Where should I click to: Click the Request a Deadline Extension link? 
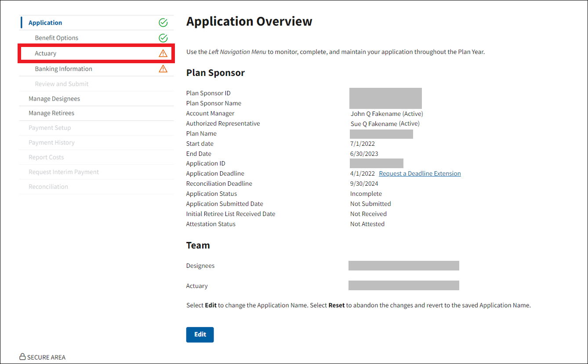click(x=420, y=173)
